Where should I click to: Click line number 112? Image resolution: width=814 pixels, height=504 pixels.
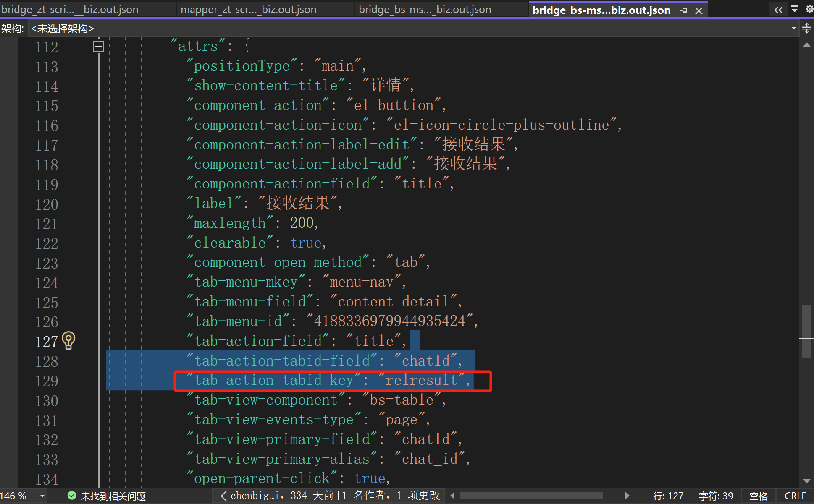[x=47, y=47]
